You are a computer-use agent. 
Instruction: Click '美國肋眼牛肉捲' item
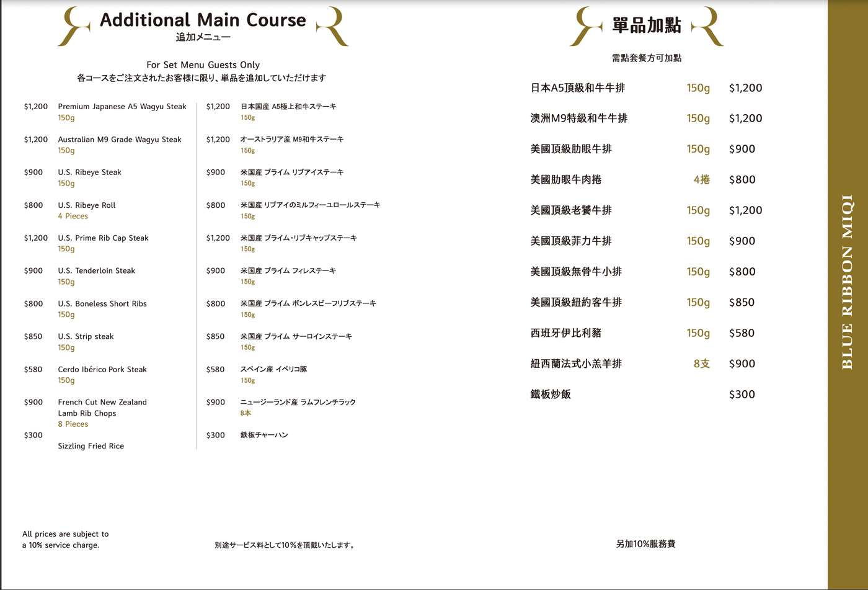pyautogui.click(x=566, y=180)
